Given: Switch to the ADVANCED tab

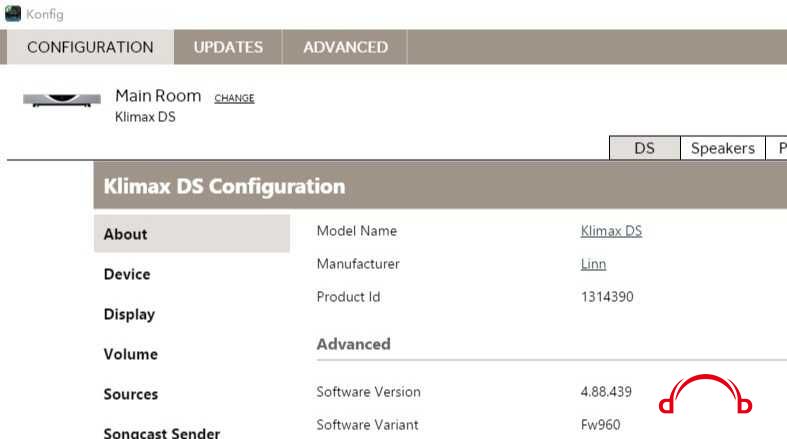Looking at the screenshot, I should (345, 47).
